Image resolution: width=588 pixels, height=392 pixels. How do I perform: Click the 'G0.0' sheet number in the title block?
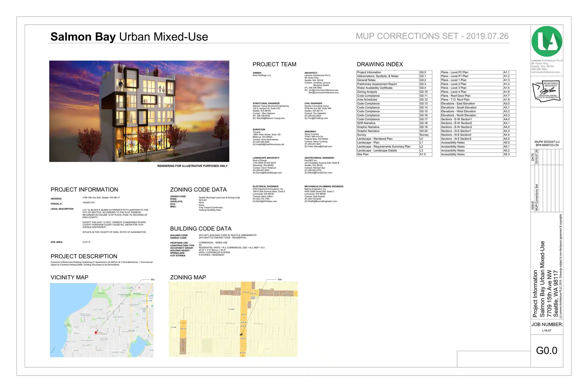click(547, 351)
